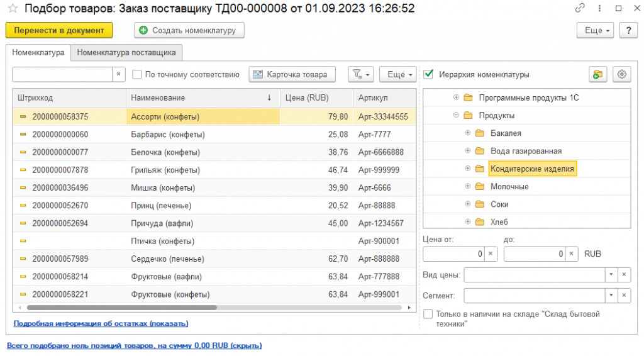Open Подробная информация об остатках link
This screenshot has height=356, width=644.
coord(101,323)
